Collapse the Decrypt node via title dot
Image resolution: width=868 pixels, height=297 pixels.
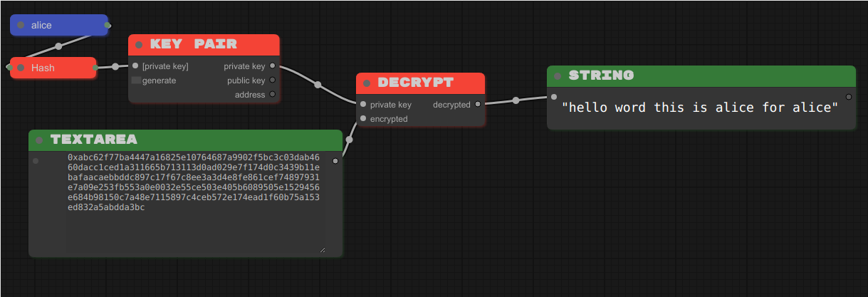tap(367, 83)
